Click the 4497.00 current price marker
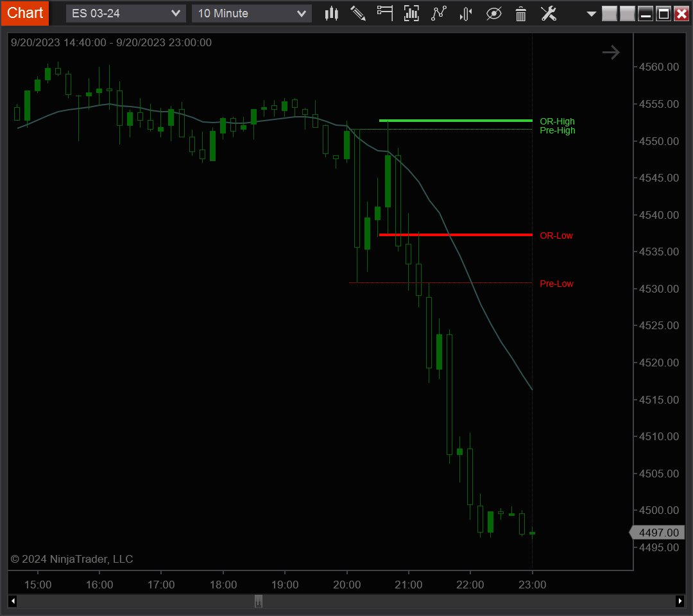 [x=657, y=533]
